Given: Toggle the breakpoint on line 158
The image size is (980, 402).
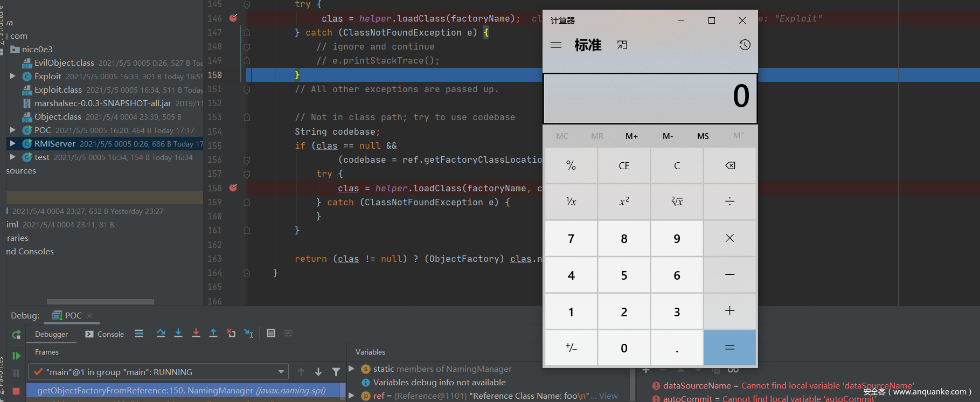Looking at the screenshot, I should click(233, 188).
